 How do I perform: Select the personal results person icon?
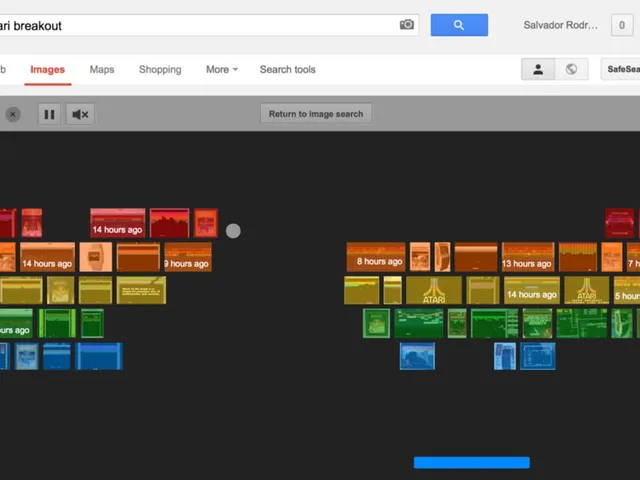(x=538, y=69)
